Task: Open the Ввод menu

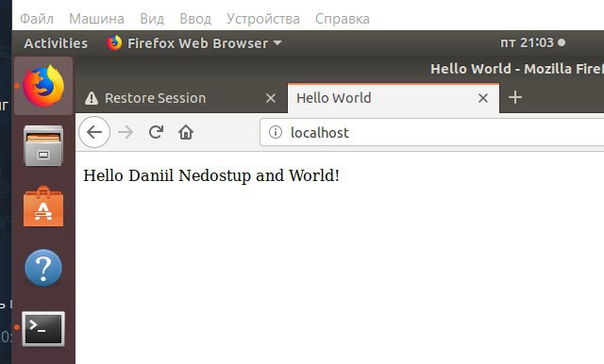Action: [195, 19]
